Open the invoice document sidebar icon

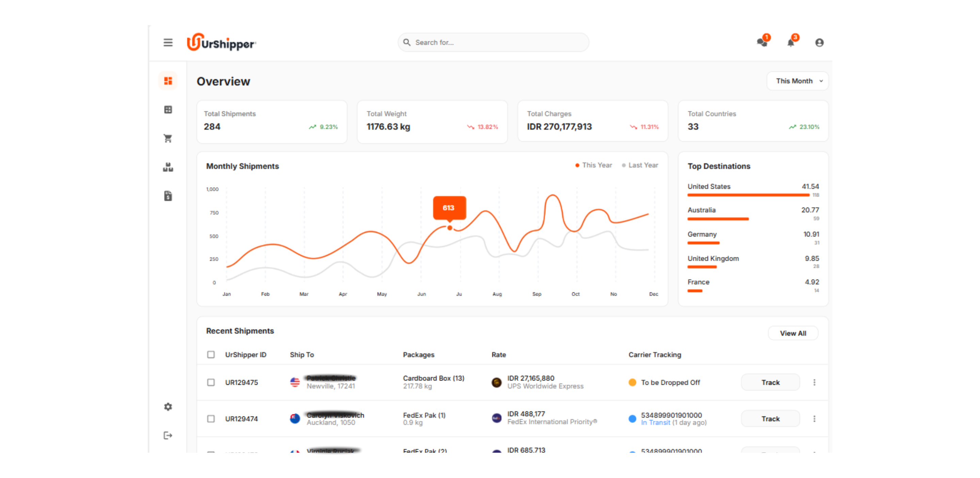pyautogui.click(x=168, y=196)
